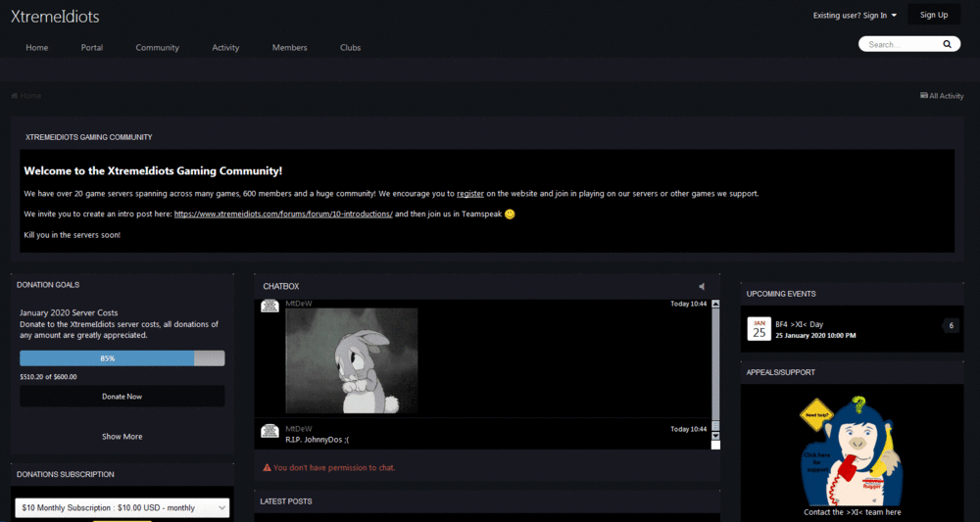The width and height of the screenshot is (980, 522).
Task: Click the chatbox scrollbar down arrow
Action: [x=715, y=436]
